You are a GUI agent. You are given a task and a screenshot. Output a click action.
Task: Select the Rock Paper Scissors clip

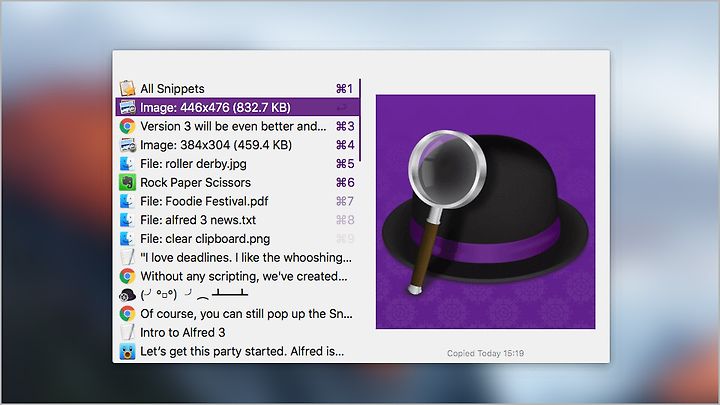pyautogui.click(x=237, y=182)
